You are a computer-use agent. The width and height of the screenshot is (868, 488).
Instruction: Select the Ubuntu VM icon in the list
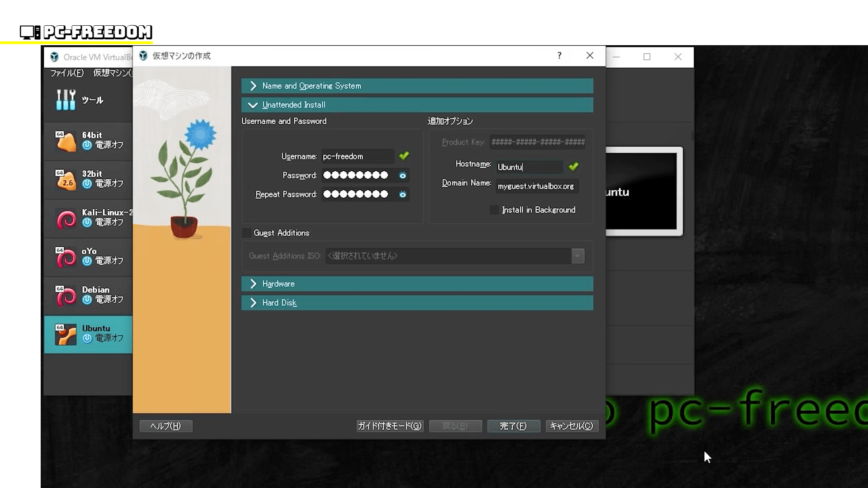66,334
